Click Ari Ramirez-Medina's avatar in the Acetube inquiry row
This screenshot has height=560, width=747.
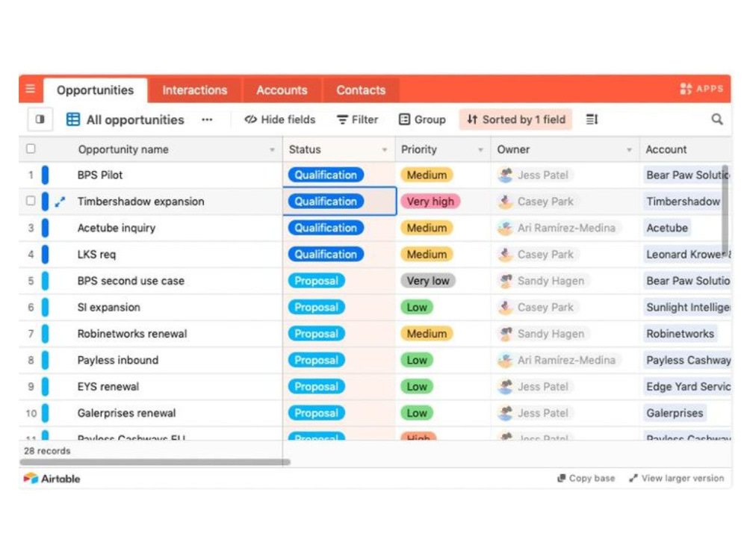[x=505, y=228]
